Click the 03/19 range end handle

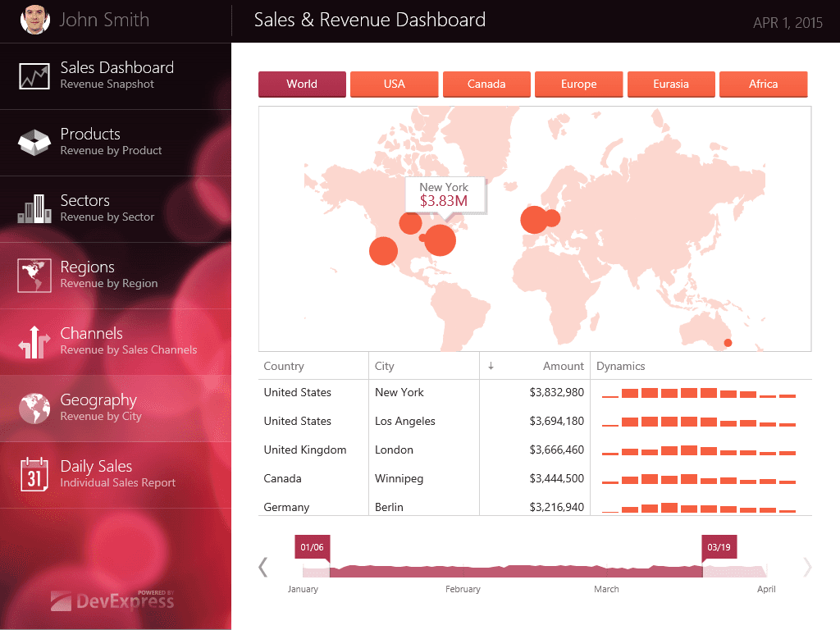click(719, 547)
